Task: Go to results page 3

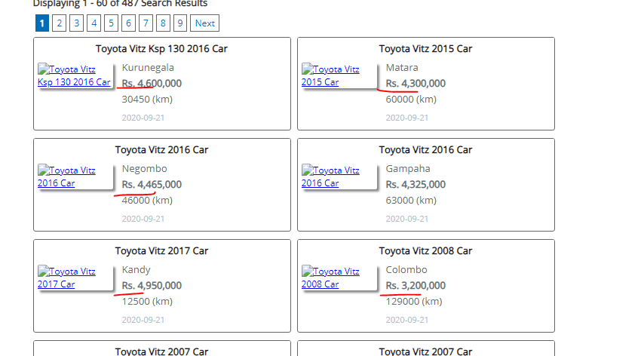Action: click(x=76, y=23)
